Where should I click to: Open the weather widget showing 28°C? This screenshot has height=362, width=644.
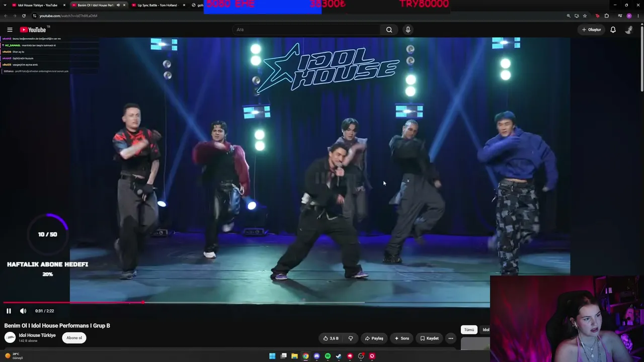pos(14,356)
